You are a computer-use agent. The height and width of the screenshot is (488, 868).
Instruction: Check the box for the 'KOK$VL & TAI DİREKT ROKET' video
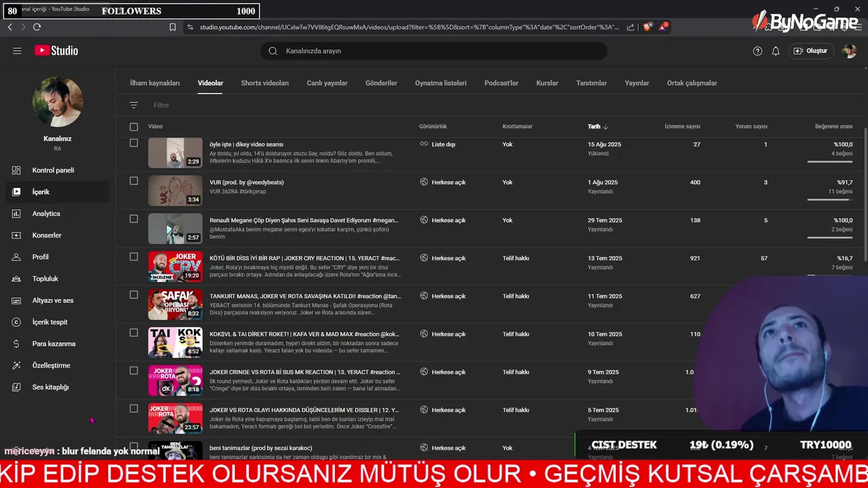(x=134, y=333)
